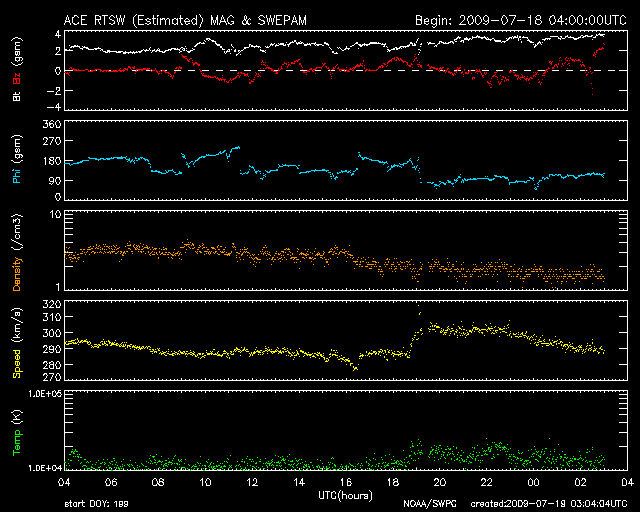This screenshot has height=512, width=640.
Task: Click the '180' tick label on the Phi axis
Action: coord(52,161)
